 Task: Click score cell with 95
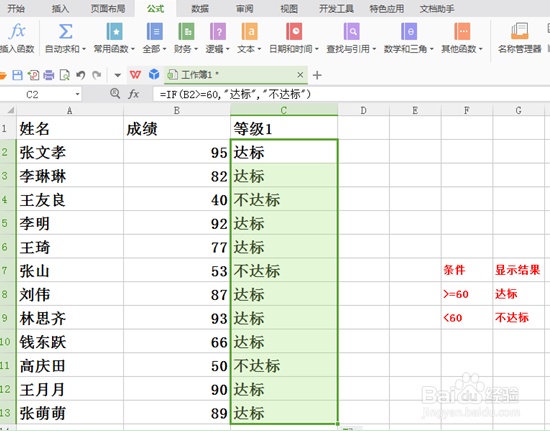[177, 152]
